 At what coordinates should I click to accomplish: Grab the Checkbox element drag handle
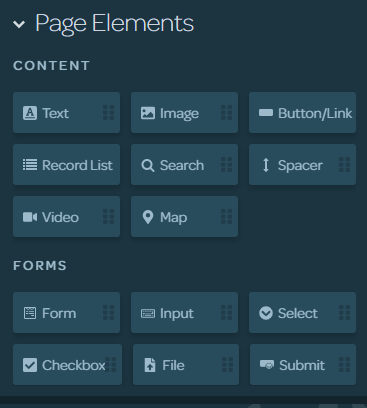[111, 365]
